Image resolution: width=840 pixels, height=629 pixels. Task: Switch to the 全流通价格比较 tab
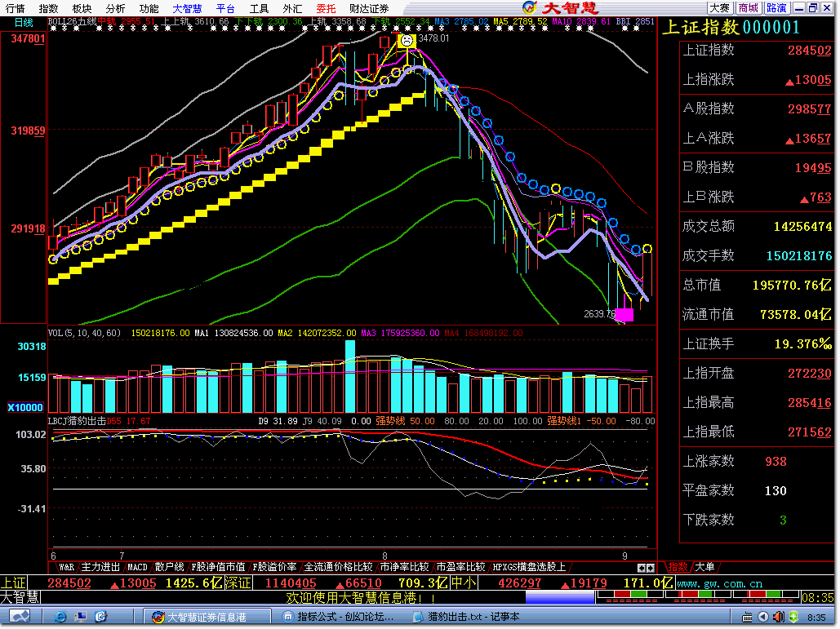click(338, 568)
